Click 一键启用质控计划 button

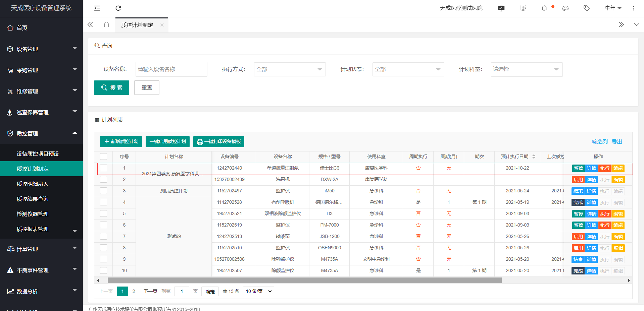click(167, 141)
